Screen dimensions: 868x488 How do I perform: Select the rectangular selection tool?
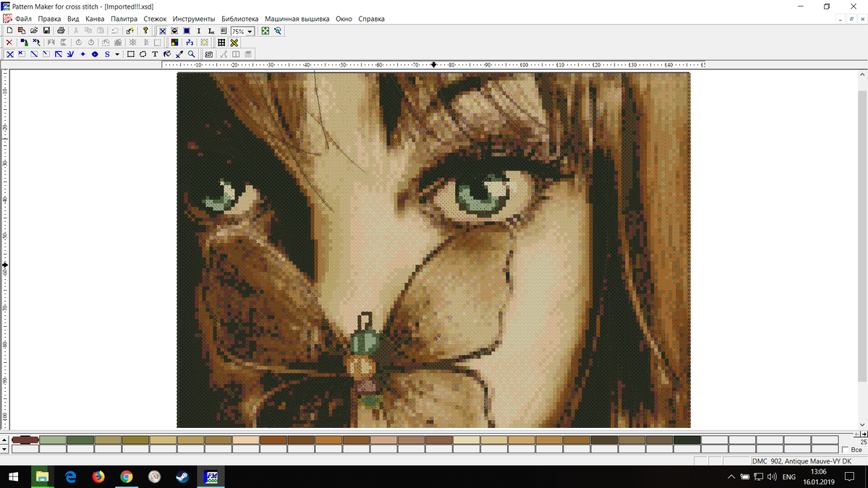[131, 54]
